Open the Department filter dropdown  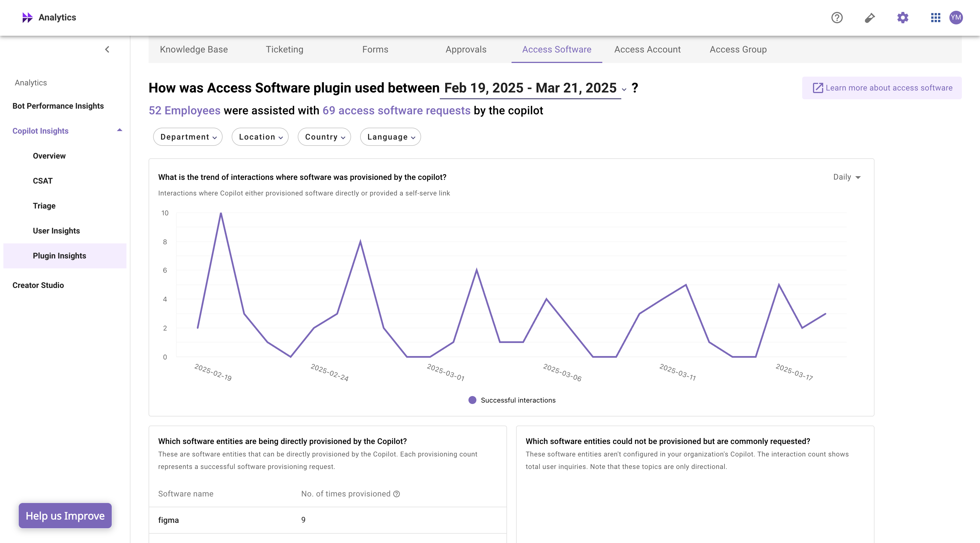tap(188, 137)
